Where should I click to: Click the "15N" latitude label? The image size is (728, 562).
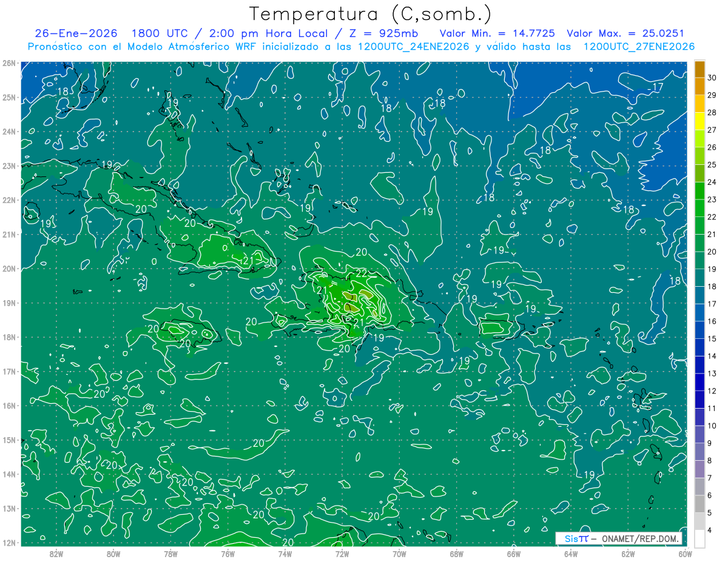coord(8,440)
